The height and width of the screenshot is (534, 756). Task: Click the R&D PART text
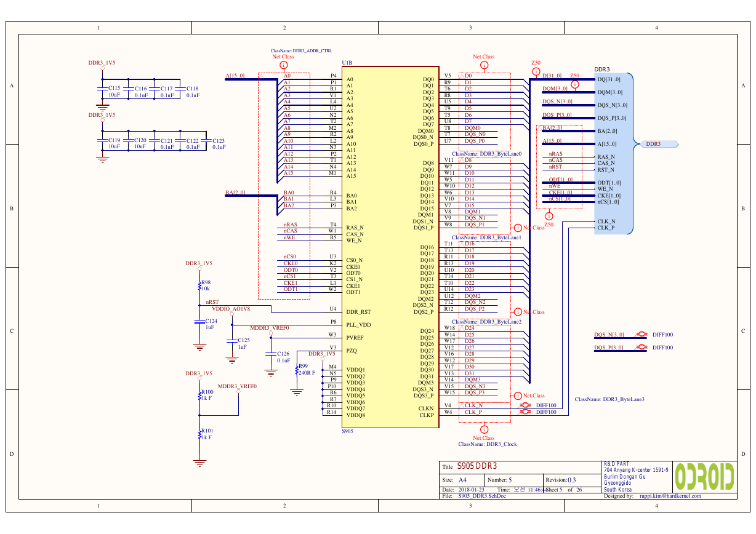pyautogui.click(x=617, y=463)
